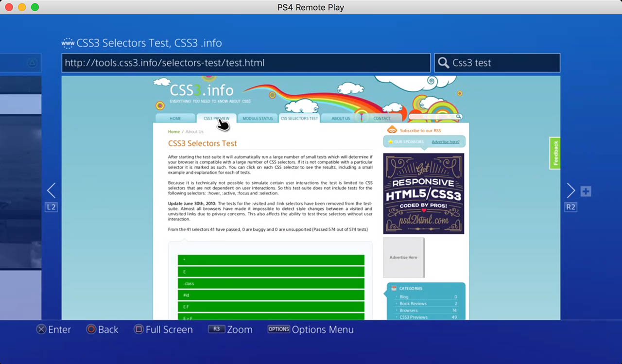
Task: Click Options Menu label in footer
Action: [x=323, y=329]
